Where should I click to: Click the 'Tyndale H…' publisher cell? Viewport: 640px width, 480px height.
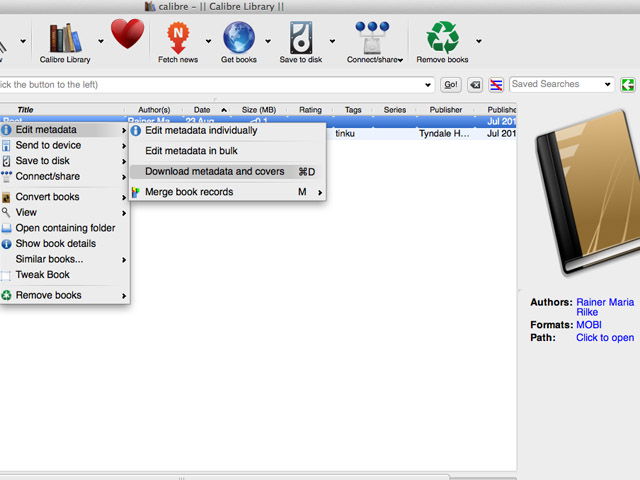[444, 133]
